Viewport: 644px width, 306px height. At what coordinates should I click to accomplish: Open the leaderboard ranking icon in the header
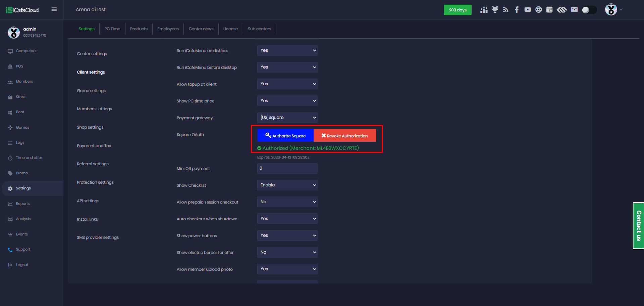(x=484, y=10)
